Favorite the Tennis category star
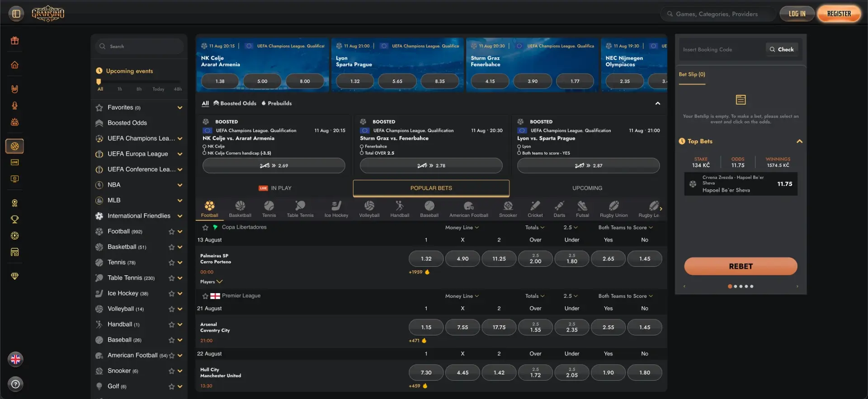The image size is (868, 399). 171,263
